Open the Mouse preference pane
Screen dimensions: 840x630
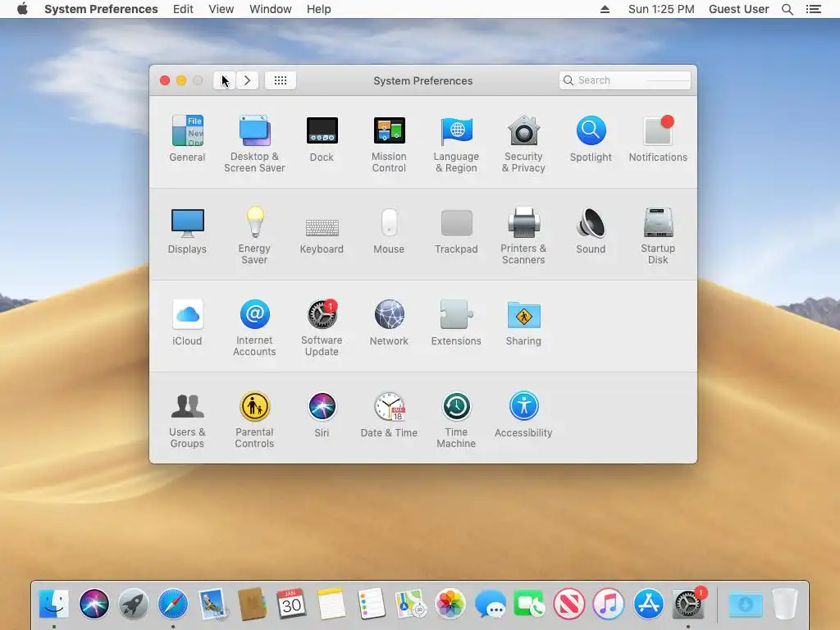click(389, 231)
